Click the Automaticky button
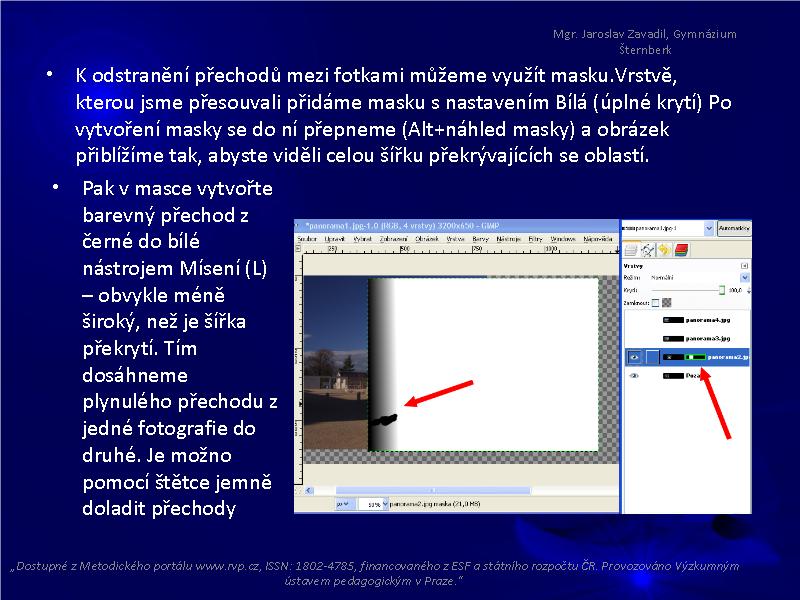This screenshot has height=600, width=800. pos(734,229)
